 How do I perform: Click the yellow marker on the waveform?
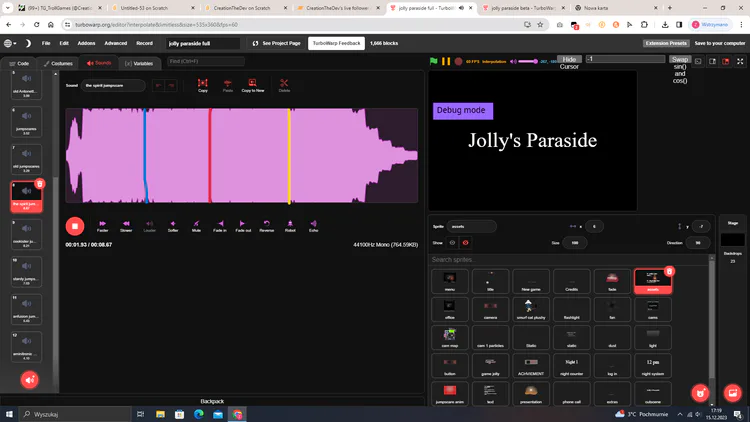(289, 155)
